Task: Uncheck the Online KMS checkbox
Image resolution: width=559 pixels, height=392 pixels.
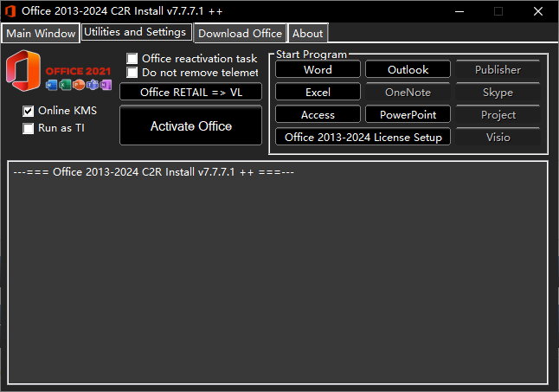Action: [x=28, y=111]
